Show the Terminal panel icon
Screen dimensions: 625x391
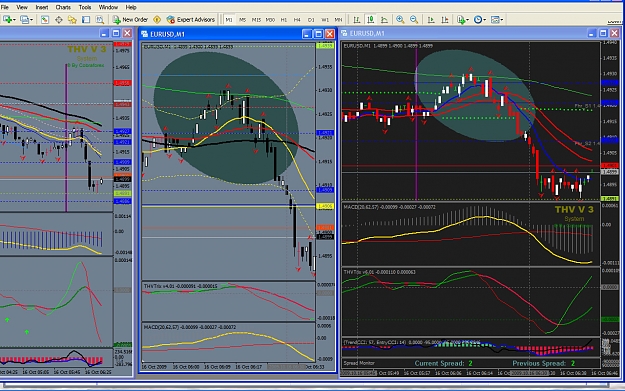86,20
